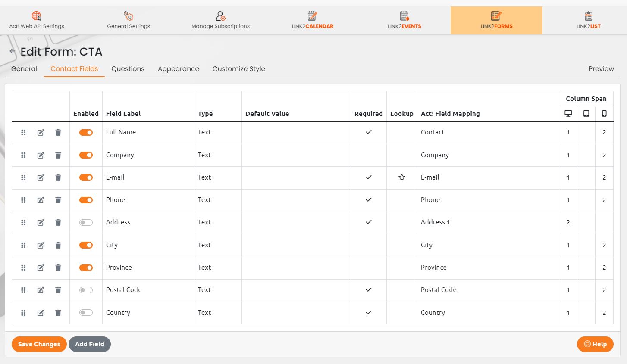The height and width of the screenshot is (364, 627).
Task: Click the orange Help button
Action: [595, 344]
